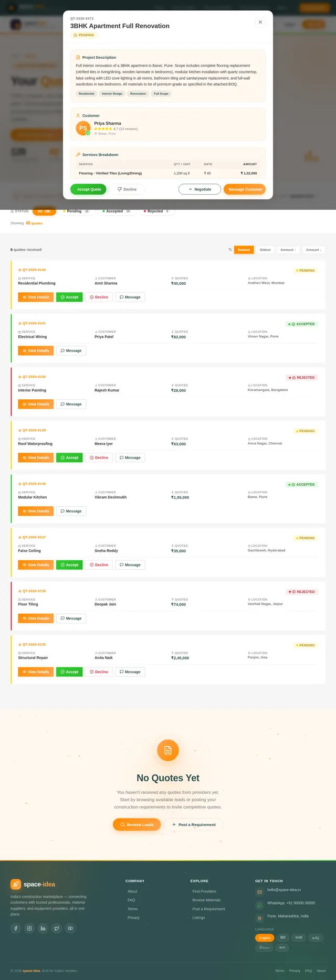Open the LinkedIn footer icon
This screenshot has height=980, width=336.
[43, 928]
